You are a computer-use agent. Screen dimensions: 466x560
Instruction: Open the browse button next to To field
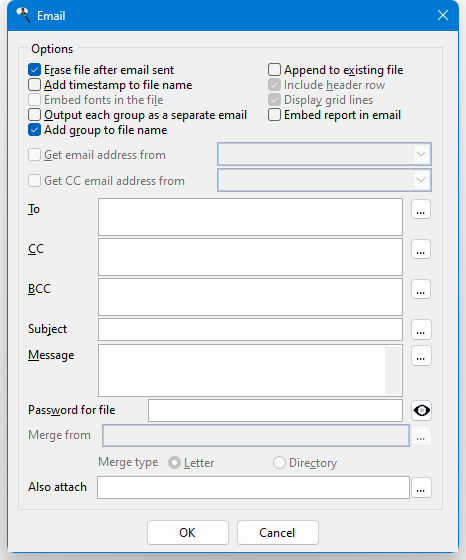coord(421,210)
